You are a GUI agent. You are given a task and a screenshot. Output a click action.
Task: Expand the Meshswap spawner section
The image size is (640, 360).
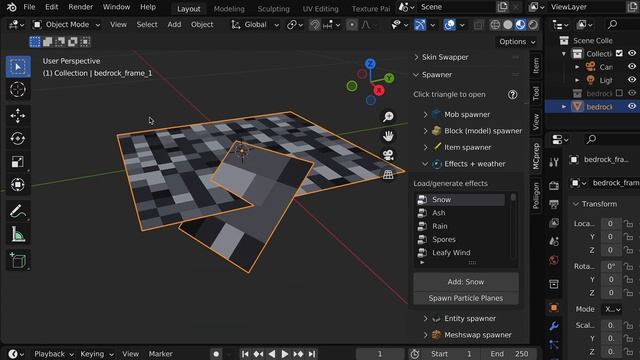click(425, 335)
